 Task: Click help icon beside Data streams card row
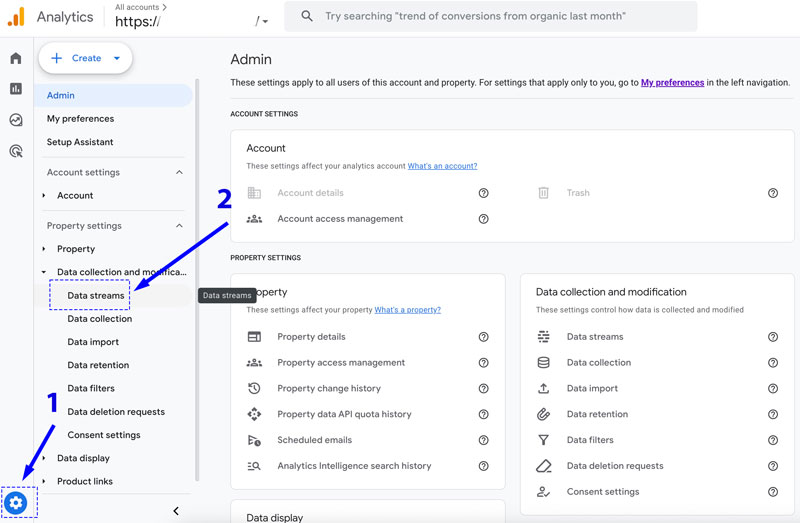[773, 337]
